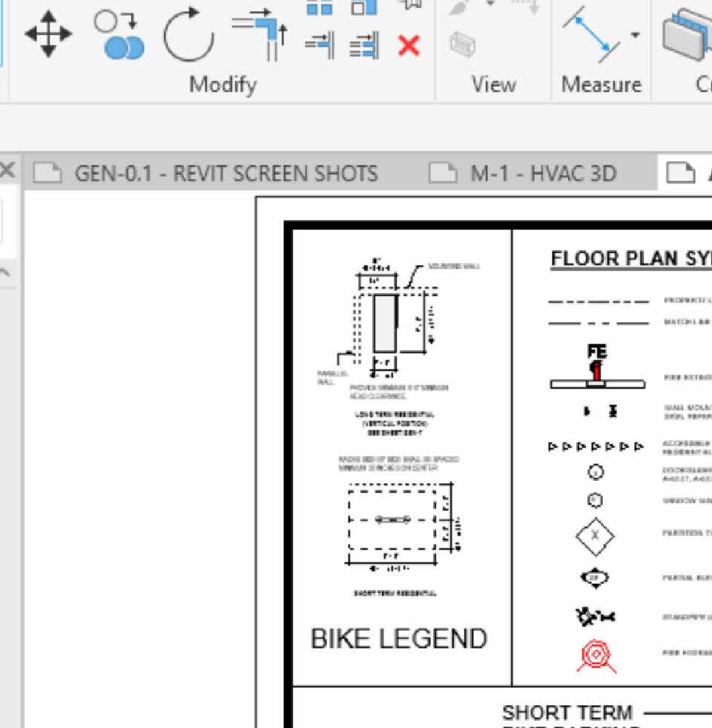Viewport: 712px width, 728px height.
Task: Close the view tab with X button
Action: pos(7,170)
